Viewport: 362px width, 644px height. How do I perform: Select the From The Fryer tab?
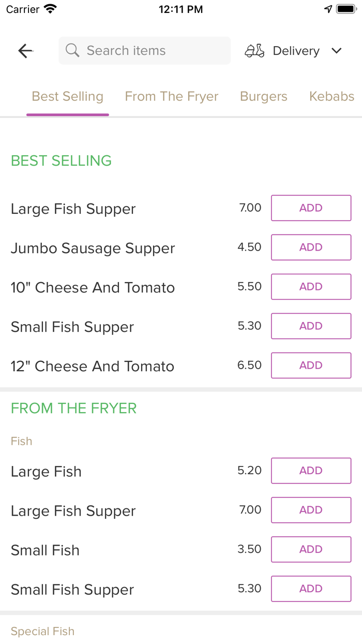pos(171,96)
